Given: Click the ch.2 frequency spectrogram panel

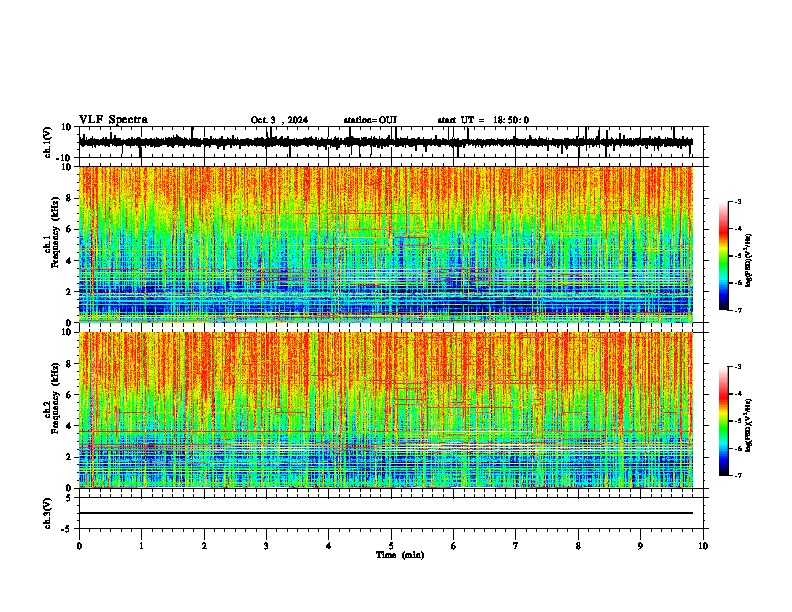Looking at the screenshot, I should pyautogui.click(x=386, y=410).
